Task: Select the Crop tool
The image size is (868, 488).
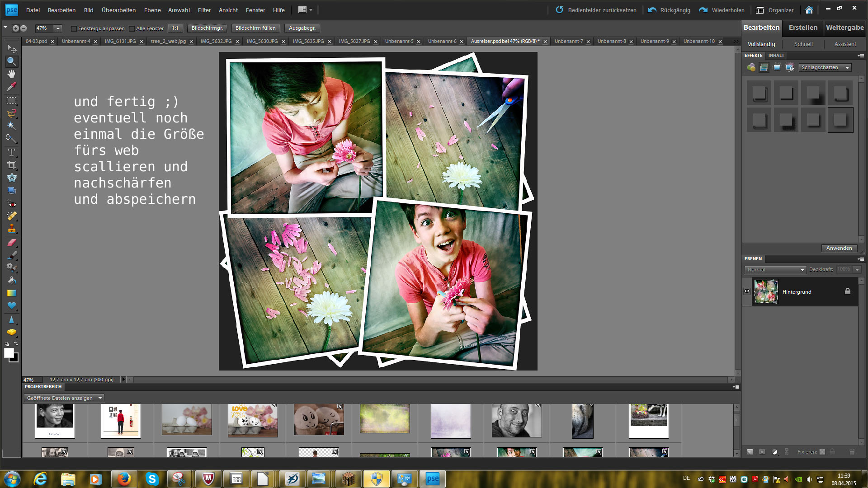Action: [12, 165]
